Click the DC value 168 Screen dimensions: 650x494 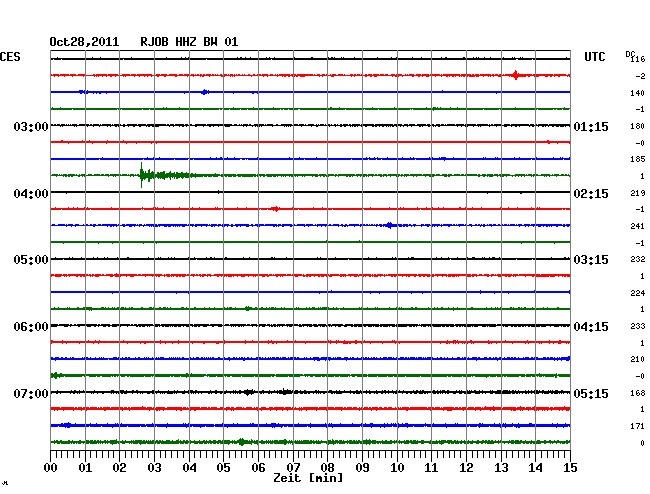pyautogui.click(x=637, y=393)
